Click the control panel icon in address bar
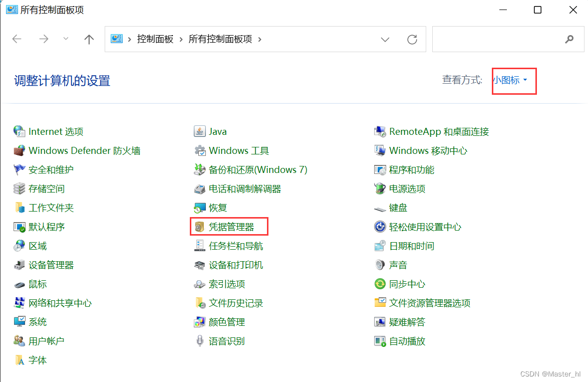The height and width of the screenshot is (382, 588). (x=117, y=39)
